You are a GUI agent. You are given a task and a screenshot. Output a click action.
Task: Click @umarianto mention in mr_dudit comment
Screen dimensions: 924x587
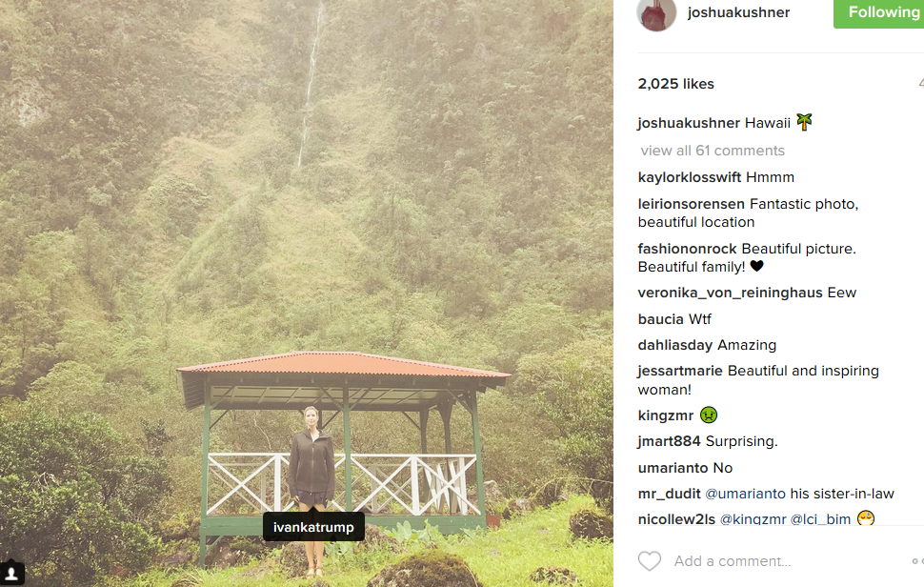tap(746, 494)
